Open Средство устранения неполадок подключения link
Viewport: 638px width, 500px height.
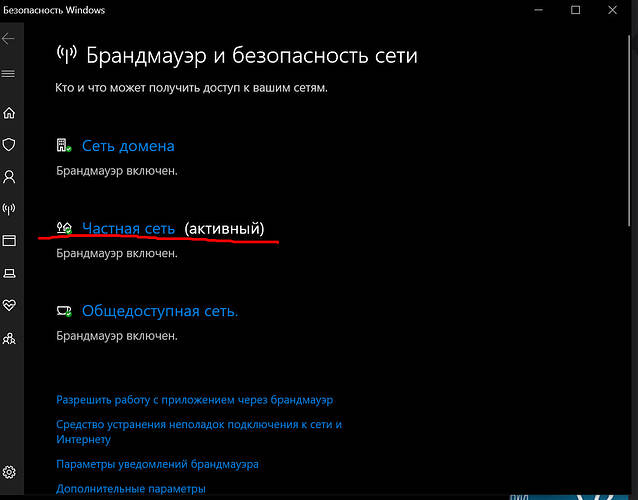[x=199, y=432]
